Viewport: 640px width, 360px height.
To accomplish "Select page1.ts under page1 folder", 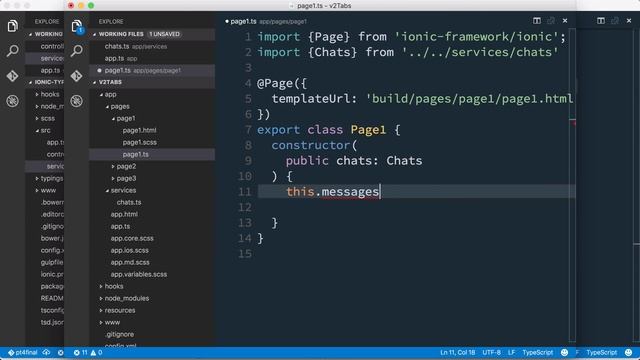I will pyautogui.click(x=136, y=154).
